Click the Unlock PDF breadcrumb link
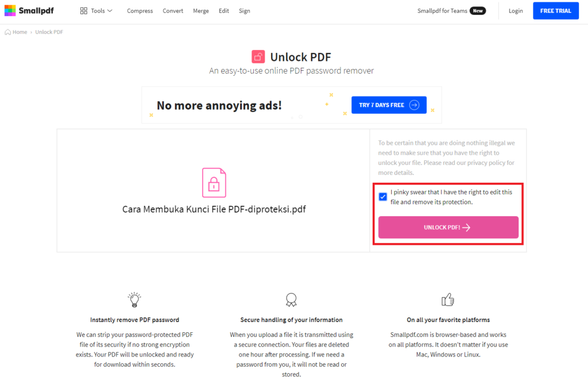Viewport: 588px width, 384px height. [x=49, y=32]
